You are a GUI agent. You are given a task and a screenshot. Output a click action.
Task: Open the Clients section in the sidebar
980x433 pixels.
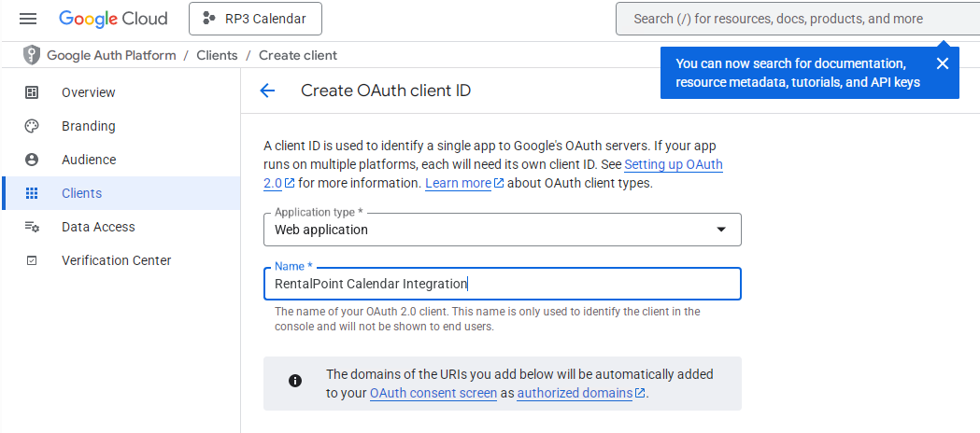click(81, 193)
